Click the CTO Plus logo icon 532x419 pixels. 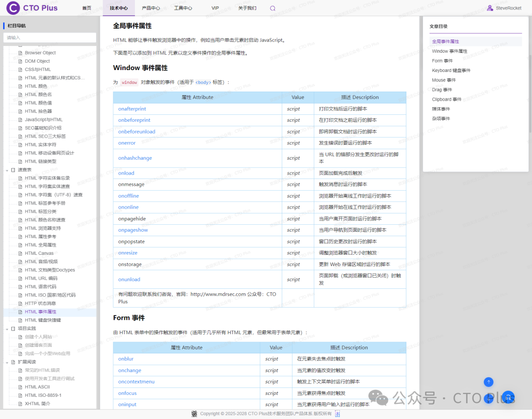pos(13,8)
